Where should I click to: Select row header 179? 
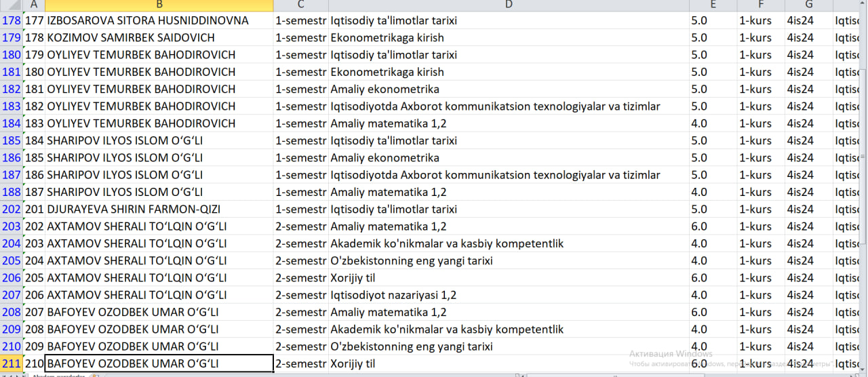click(11, 38)
